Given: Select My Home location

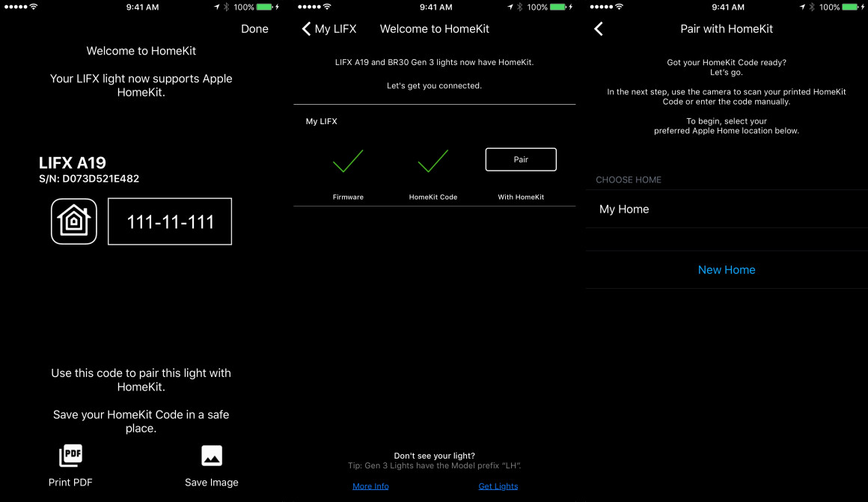Looking at the screenshot, I should 727,209.
